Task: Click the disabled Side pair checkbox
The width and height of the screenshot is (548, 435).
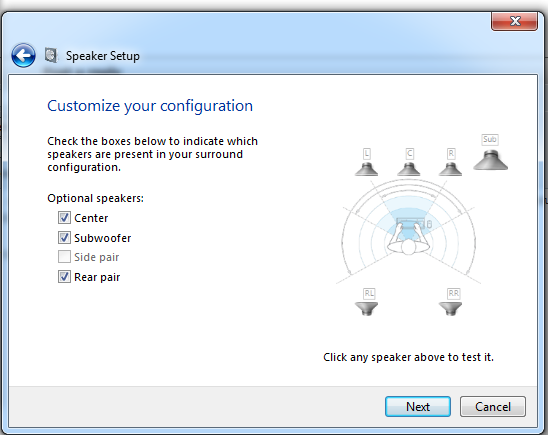Action: (64, 257)
